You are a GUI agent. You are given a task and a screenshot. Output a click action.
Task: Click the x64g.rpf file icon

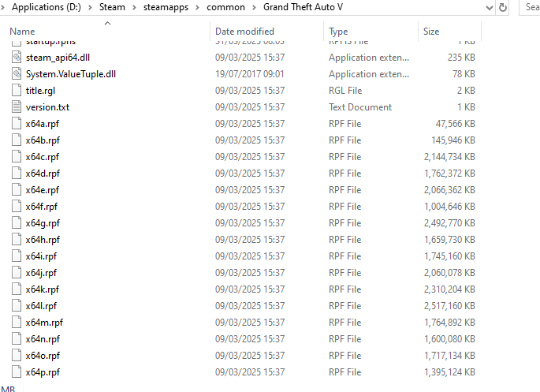17,223
